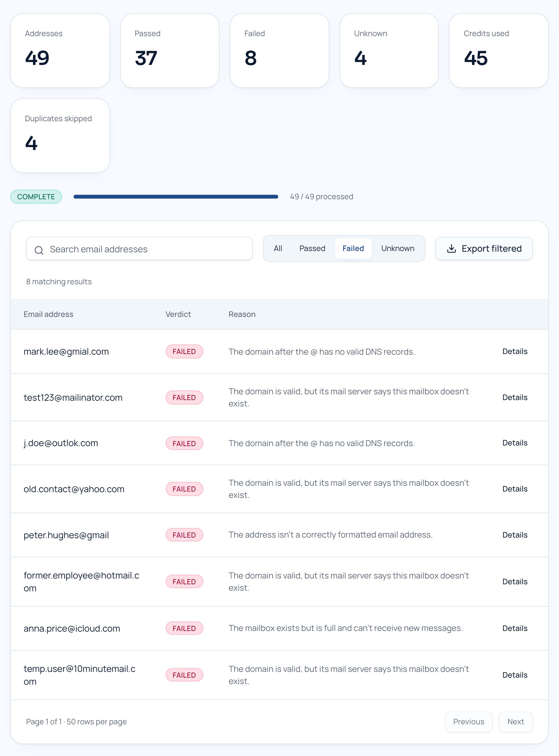
Task: Open Details for mark.lee@gmial.com
Action: pyautogui.click(x=515, y=351)
